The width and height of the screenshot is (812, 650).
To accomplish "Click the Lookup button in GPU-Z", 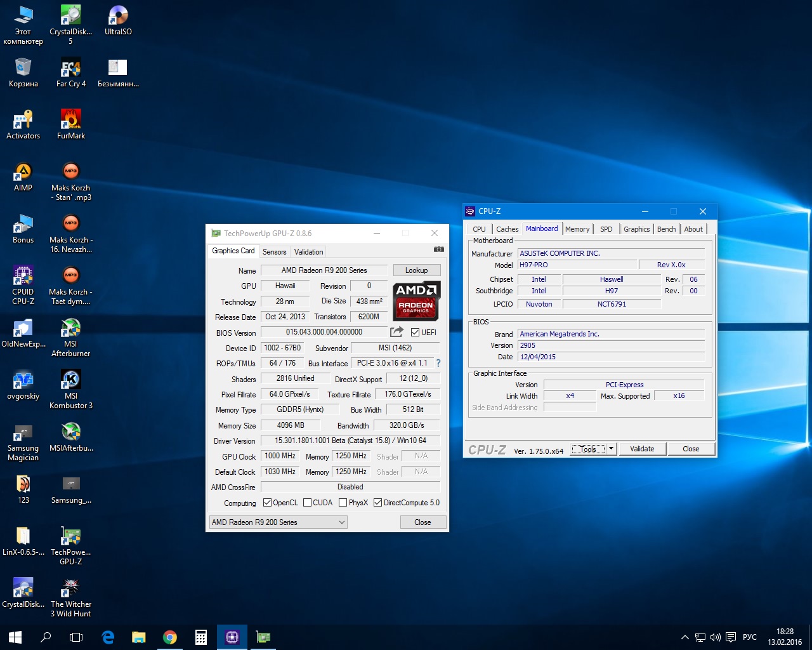I will [416, 270].
